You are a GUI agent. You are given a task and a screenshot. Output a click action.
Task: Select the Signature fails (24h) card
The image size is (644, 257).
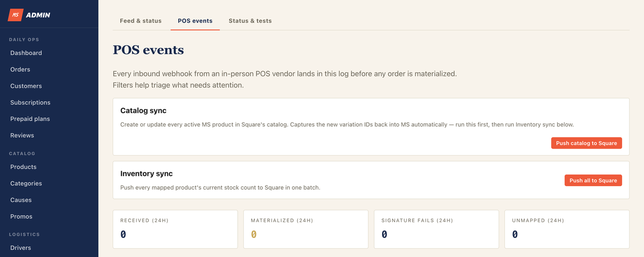point(436,229)
